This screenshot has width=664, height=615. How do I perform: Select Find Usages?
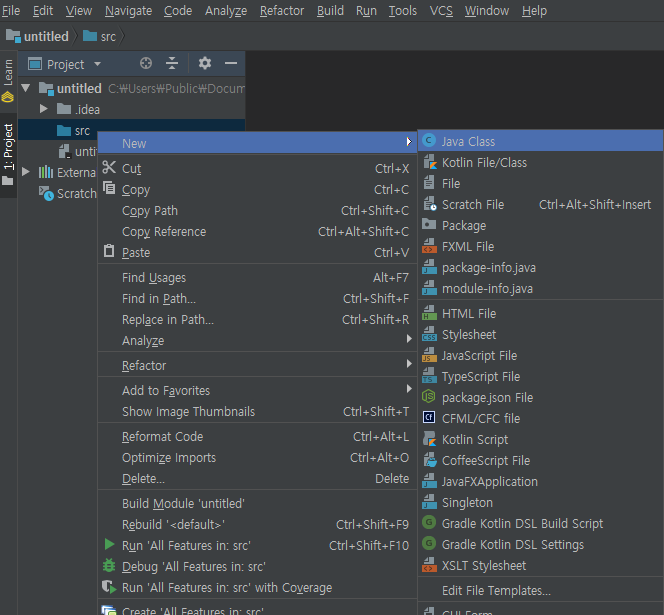point(257,277)
